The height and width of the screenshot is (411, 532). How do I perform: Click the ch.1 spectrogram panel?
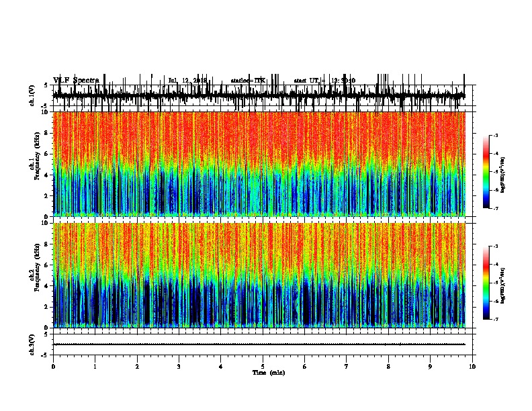259,164
